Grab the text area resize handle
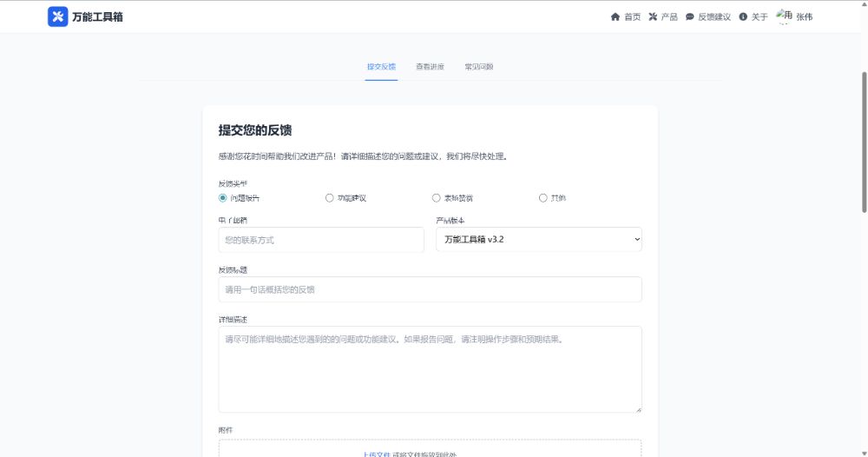 tap(638, 409)
